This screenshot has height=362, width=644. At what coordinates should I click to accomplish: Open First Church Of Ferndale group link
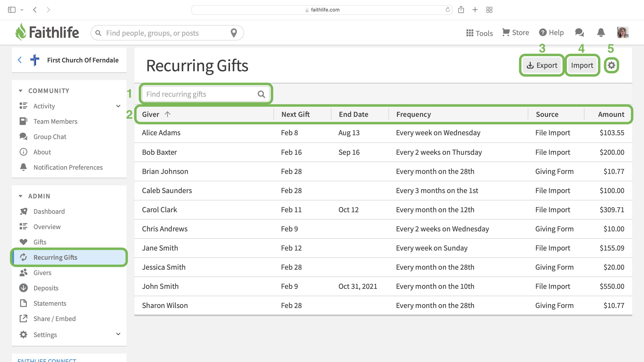83,60
